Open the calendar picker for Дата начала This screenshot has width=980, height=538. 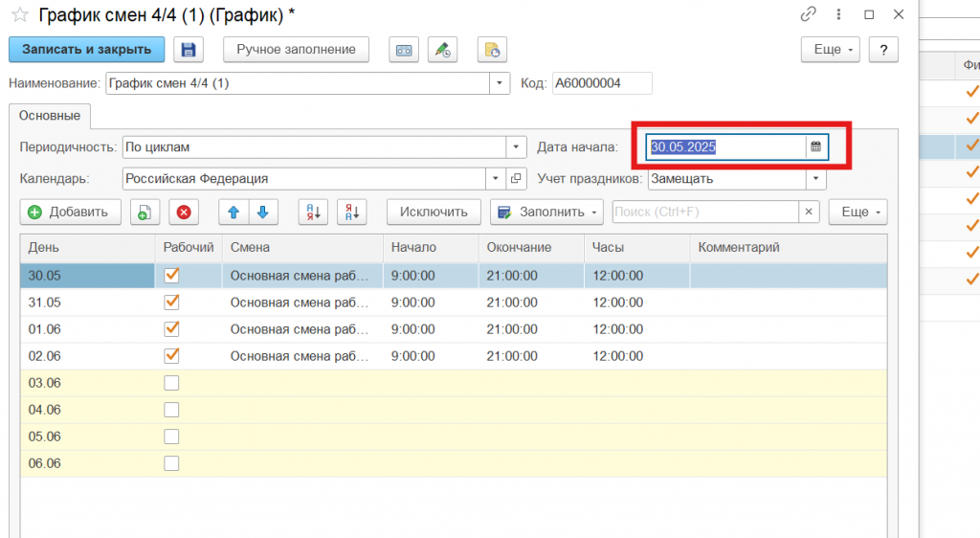[x=815, y=146]
